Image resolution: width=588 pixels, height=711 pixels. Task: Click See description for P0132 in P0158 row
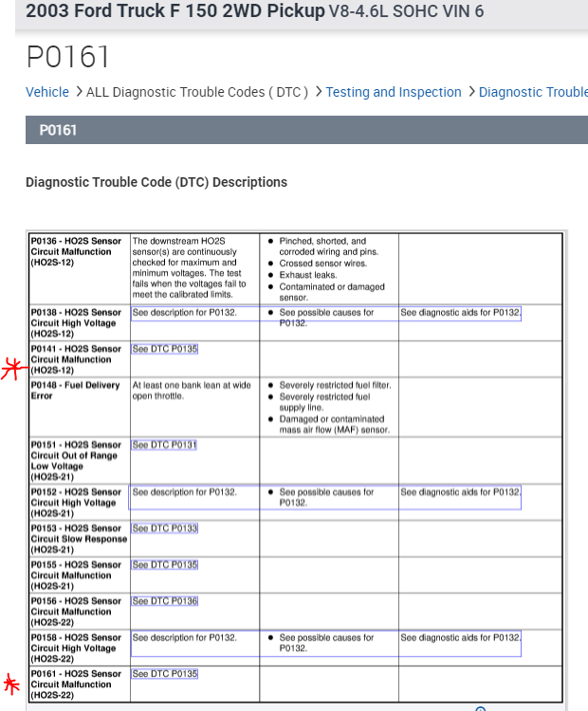[184, 638]
